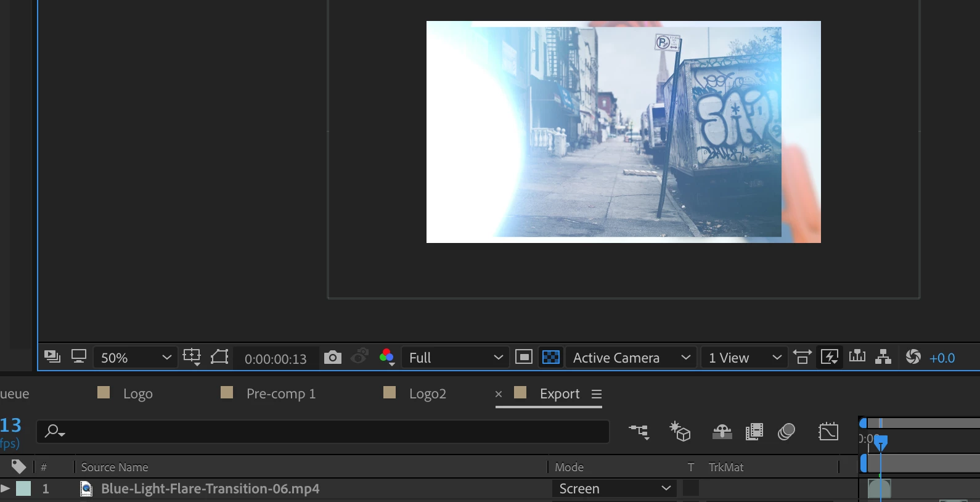This screenshot has width=980, height=502.
Task: Toggle mask and shape path visibility
Action: point(219,356)
